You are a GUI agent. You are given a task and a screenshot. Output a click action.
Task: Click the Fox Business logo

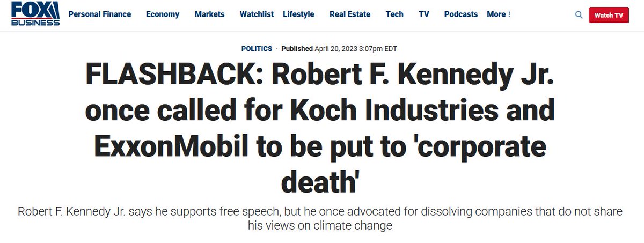tap(35, 14)
